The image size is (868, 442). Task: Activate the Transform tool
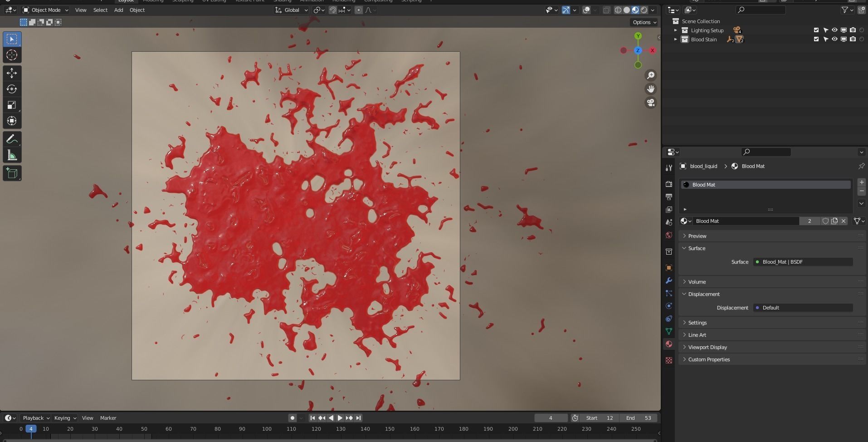[x=12, y=121]
